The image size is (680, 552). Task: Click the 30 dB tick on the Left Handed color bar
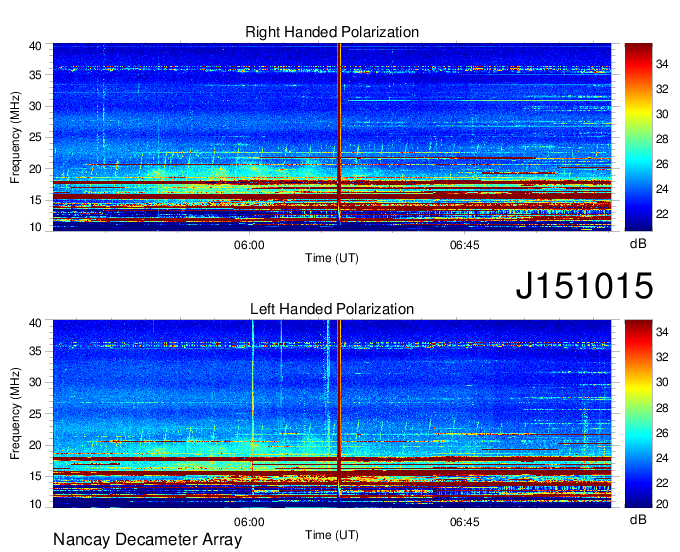pos(662,382)
